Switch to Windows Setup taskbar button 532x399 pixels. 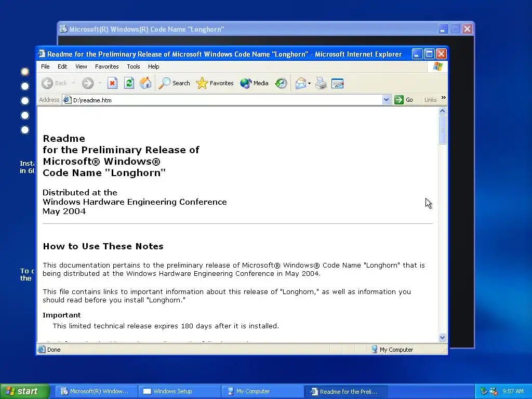[179, 391]
